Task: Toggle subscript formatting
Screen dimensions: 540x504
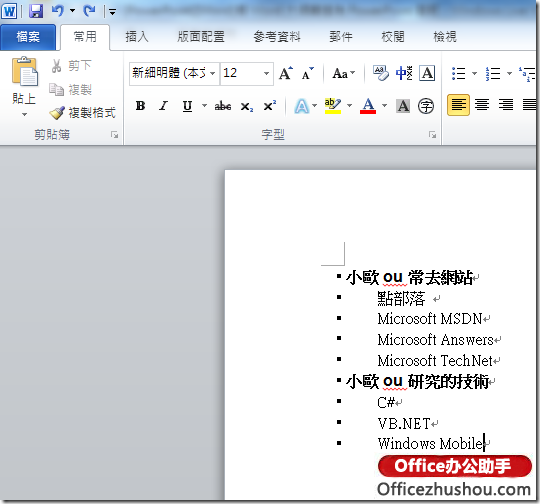Action: [247, 106]
